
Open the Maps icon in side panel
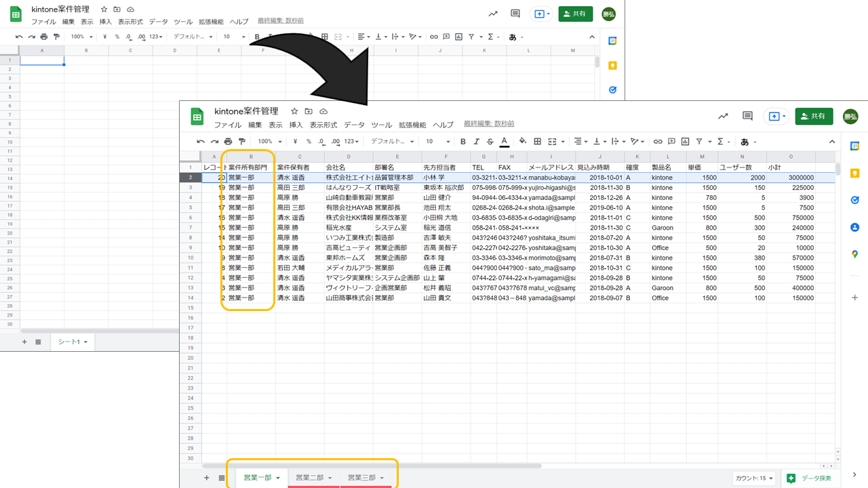tap(854, 254)
